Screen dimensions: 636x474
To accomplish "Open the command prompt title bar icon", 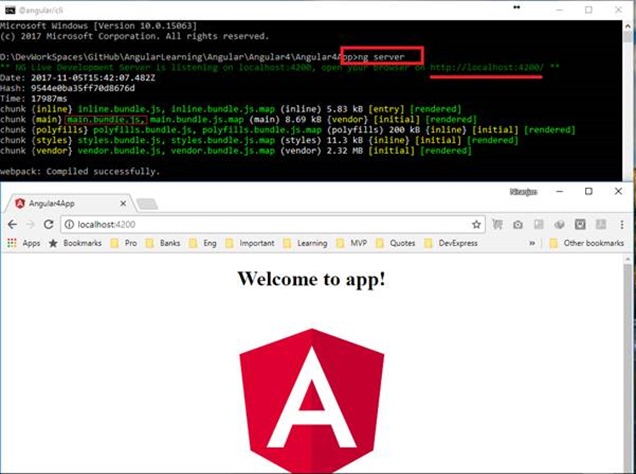I will pyautogui.click(x=10, y=10).
